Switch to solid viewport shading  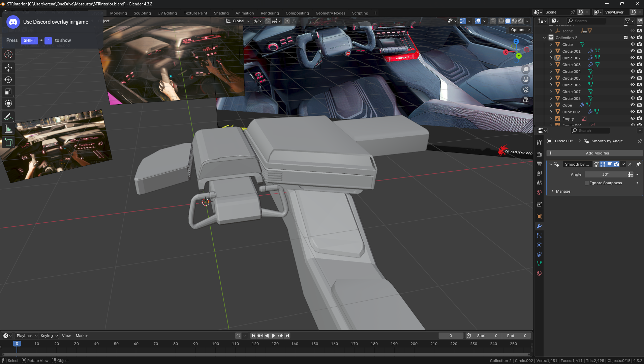tap(508, 21)
